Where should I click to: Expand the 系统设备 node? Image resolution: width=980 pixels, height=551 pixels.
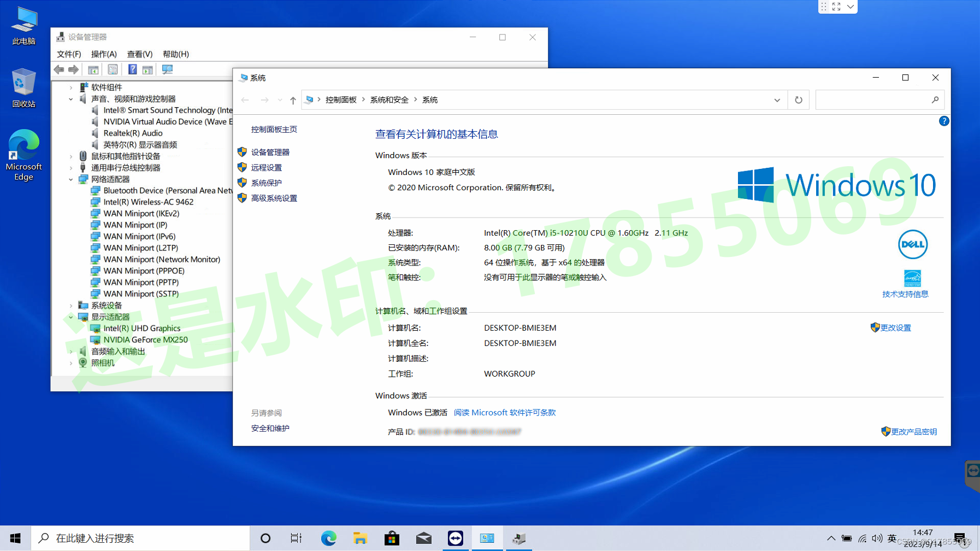(71, 306)
